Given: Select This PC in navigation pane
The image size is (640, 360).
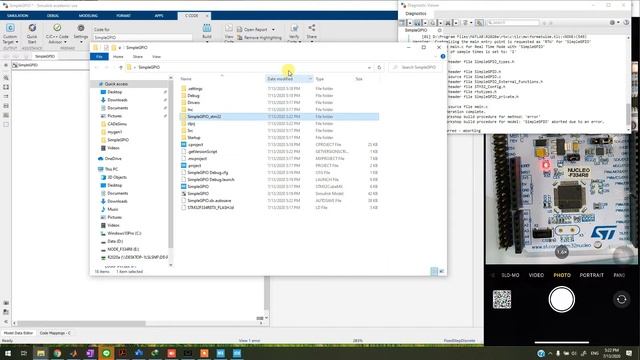Looking at the screenshot, I should pyautogui.click(x=111, y=169).
